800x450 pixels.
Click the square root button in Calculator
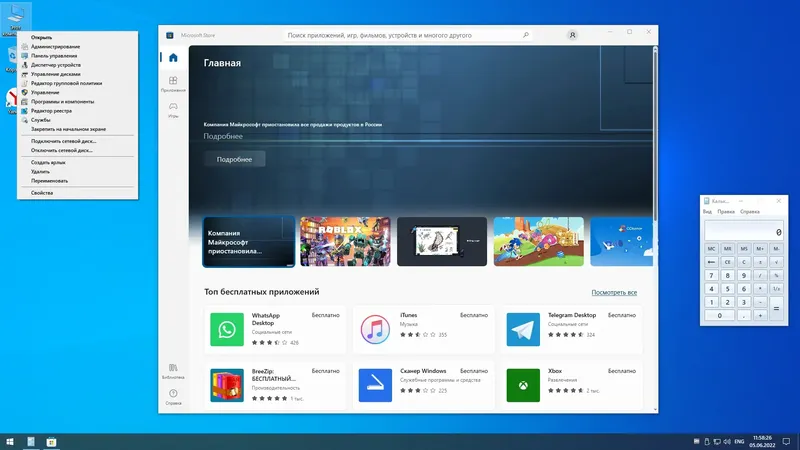(x=776, y=262)
